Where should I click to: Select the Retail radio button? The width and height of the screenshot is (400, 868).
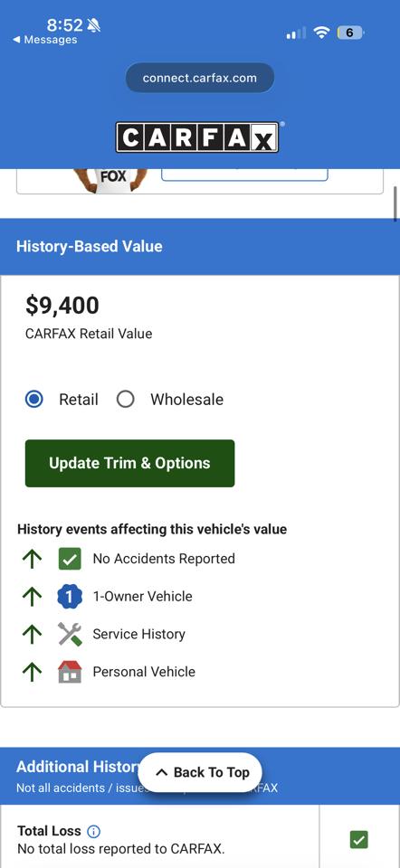coord(33,399)
